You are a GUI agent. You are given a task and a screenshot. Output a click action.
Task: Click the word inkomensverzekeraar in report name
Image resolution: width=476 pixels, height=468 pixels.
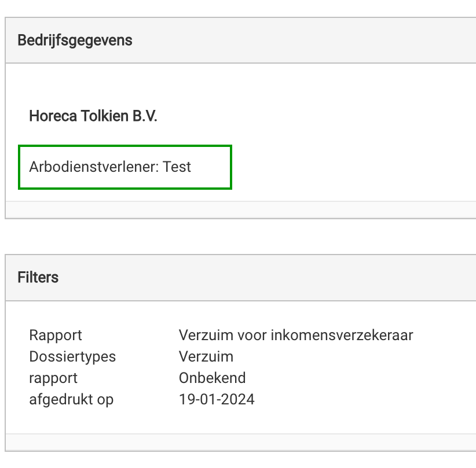click(342, 336)
